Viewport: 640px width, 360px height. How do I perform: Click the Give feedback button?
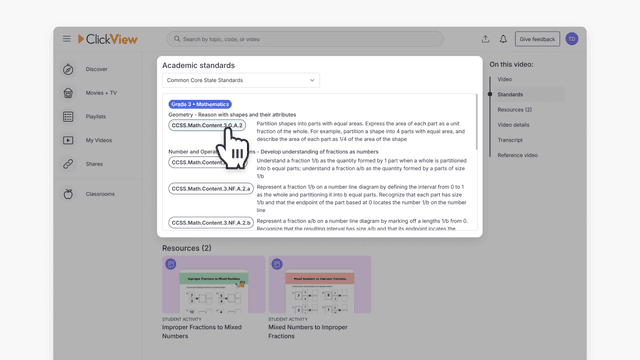pyautogui.click(x=537, y=39)
